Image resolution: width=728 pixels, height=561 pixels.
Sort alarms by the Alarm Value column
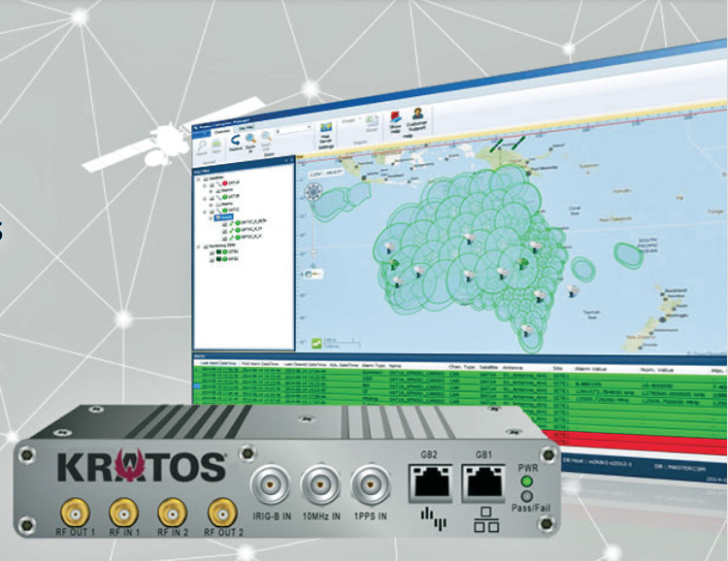(x=591, y=369)
